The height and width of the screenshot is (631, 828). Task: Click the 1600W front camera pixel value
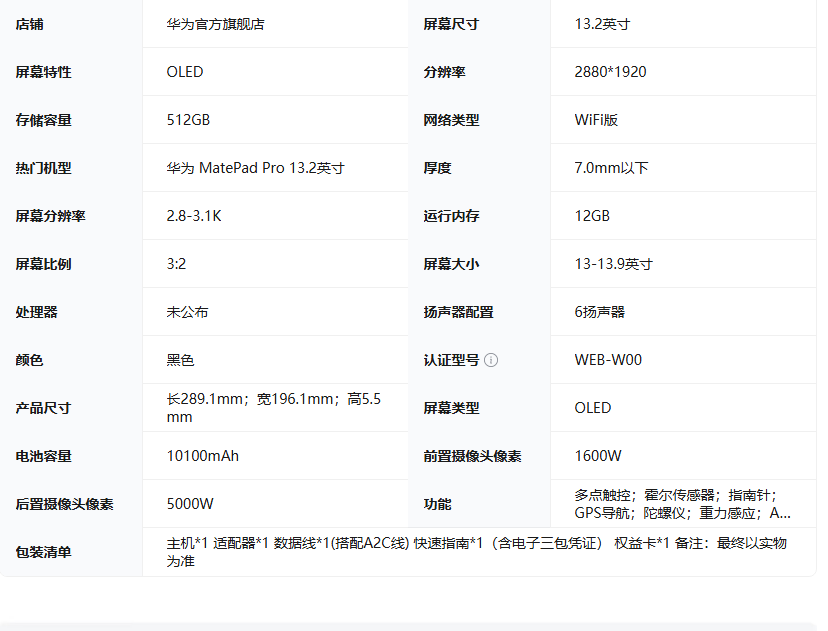[598, 456]
